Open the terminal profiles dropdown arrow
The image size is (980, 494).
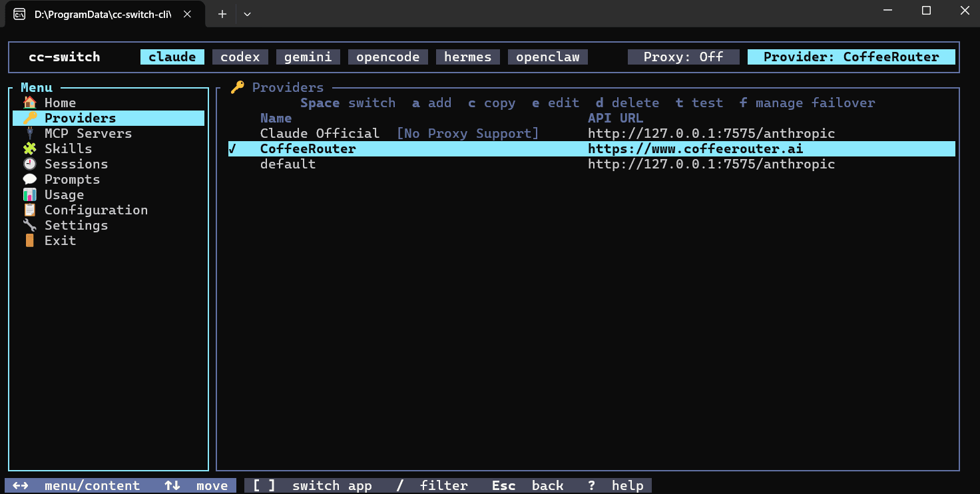247,14
